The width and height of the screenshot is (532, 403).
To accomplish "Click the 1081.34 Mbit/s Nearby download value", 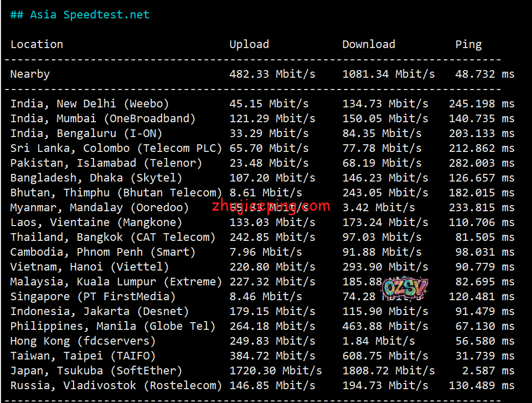I will pos(388,74).
